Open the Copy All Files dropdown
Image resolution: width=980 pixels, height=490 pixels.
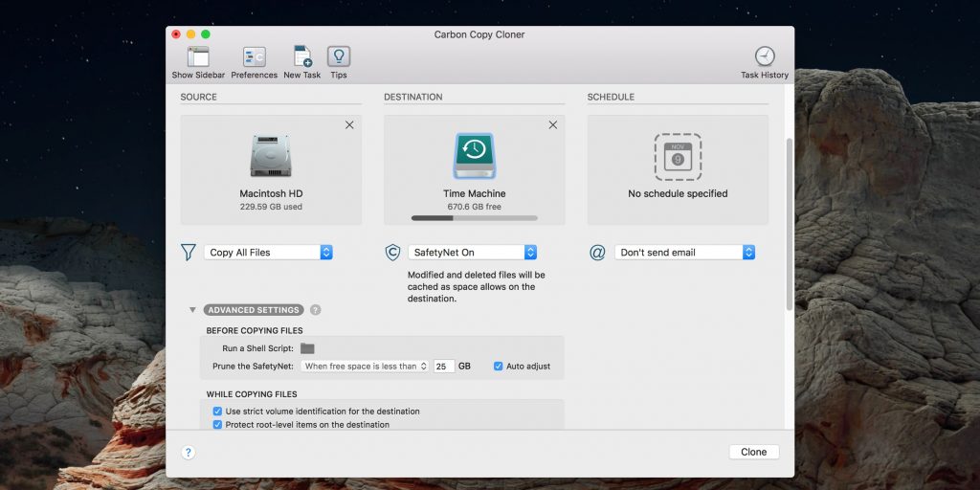(268, 253)
